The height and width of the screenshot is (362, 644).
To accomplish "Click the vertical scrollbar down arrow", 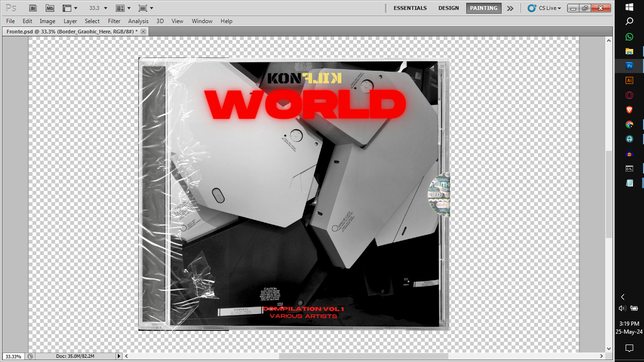I will coord(609,349).
